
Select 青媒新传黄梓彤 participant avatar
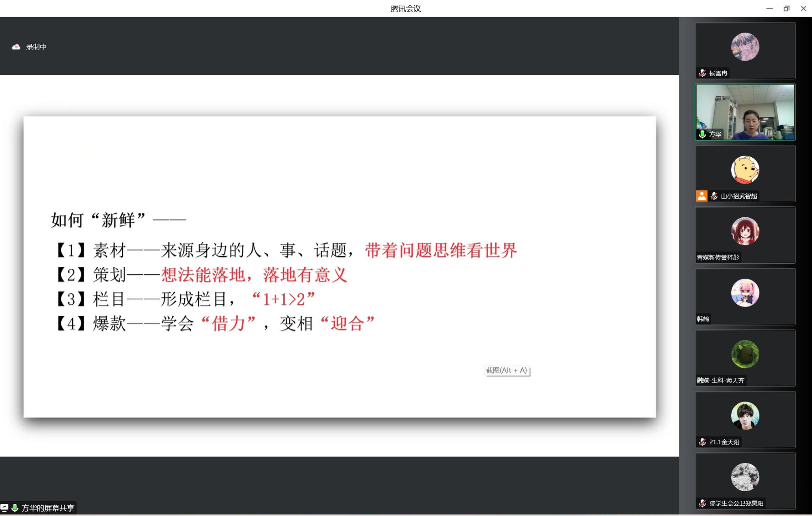point(745,231)
